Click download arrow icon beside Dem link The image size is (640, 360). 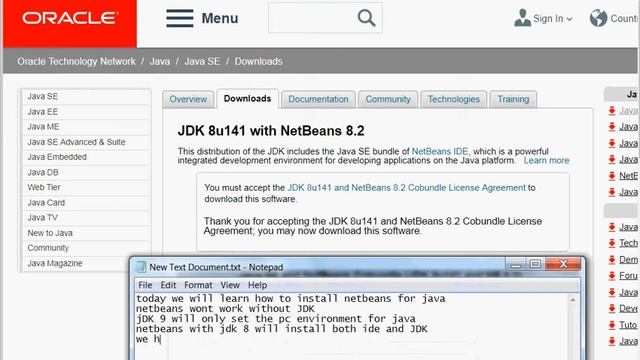(612, 260)
